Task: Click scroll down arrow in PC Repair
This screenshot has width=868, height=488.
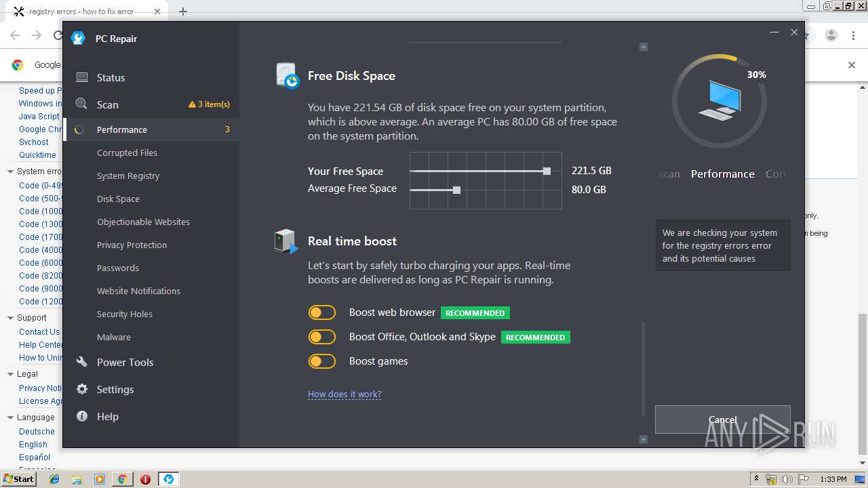Action: (x=644, y=439)
